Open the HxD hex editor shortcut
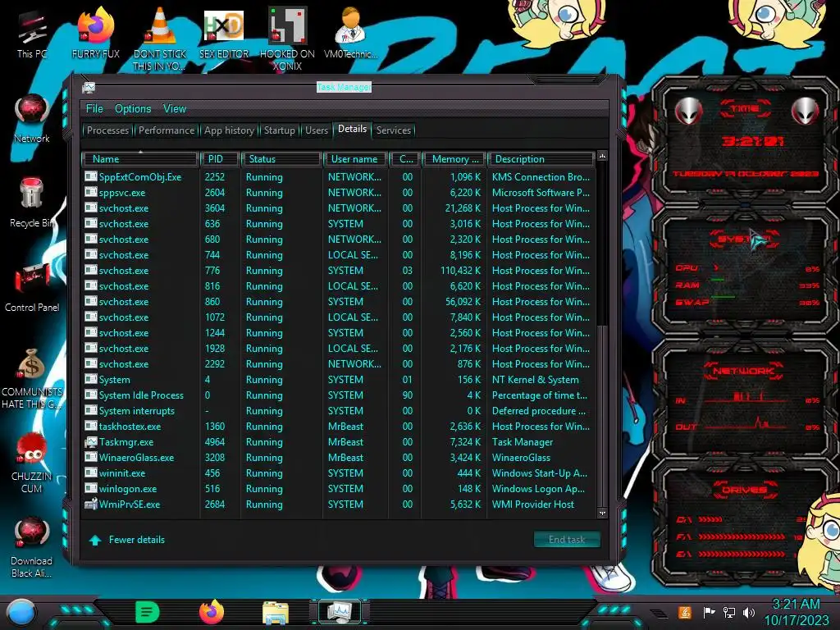Screen dimensions: 840x630 coord(224,33)
